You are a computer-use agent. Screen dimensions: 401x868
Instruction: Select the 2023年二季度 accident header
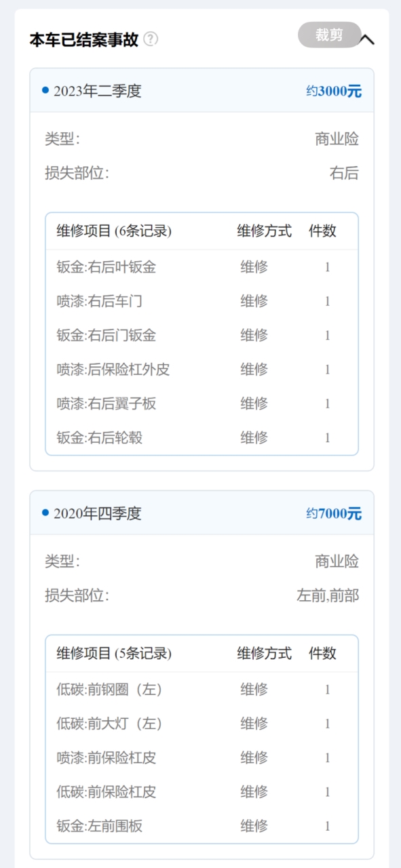pyautogui.click(x=202, y=91)
